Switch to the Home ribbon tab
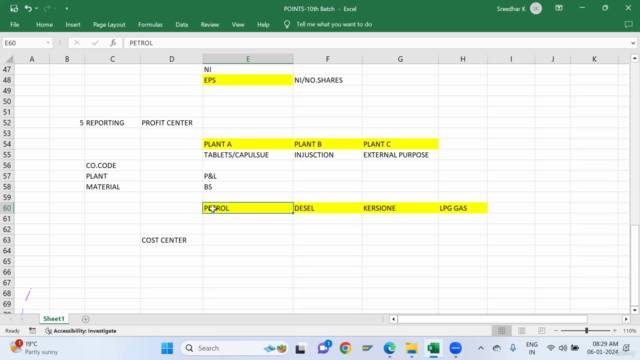 click(x=44, y=24)
